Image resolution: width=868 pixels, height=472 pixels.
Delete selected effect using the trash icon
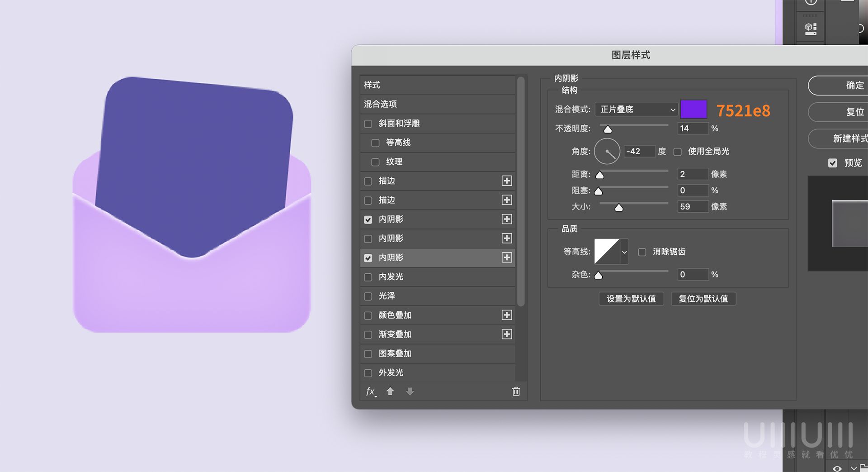(x=516, y=391)
